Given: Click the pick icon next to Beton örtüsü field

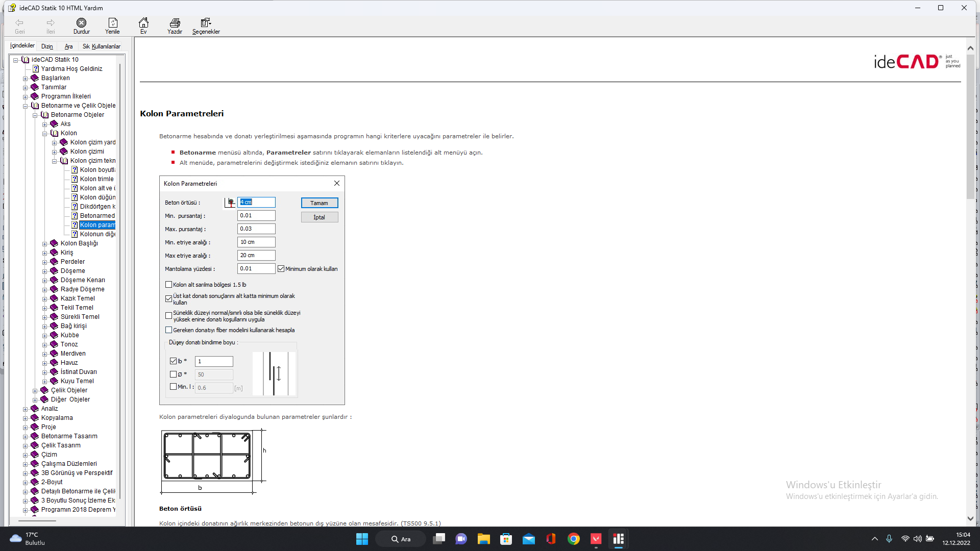Looking at the screenshot, I should (231, 203).
